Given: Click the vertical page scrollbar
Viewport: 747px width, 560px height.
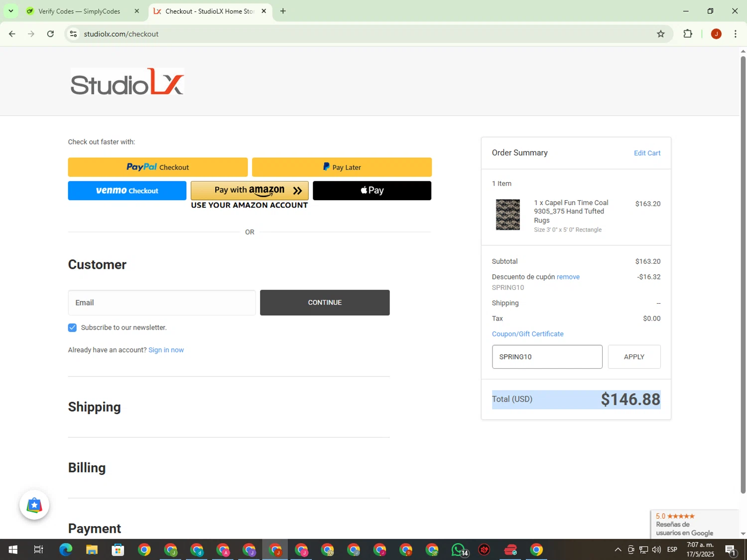Looking at the screenshot, I should click(x=743, y=274).
